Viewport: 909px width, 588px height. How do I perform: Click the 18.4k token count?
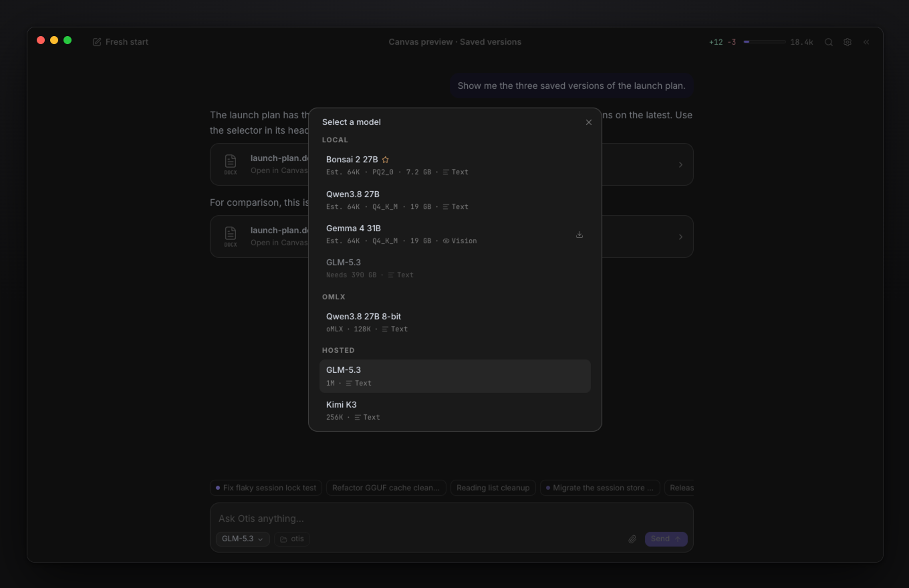(801, 42)
